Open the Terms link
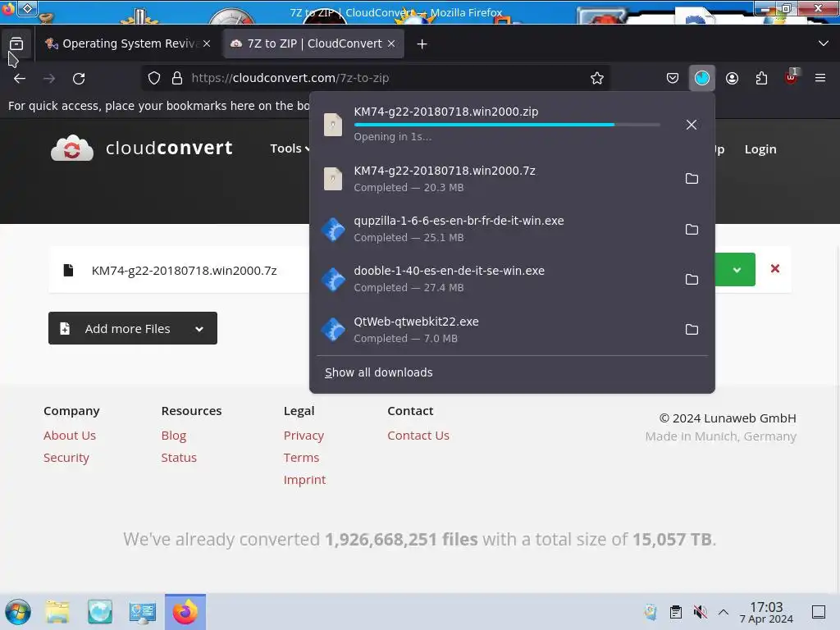This screenshot has height=630, width=840. click(301, 458)
